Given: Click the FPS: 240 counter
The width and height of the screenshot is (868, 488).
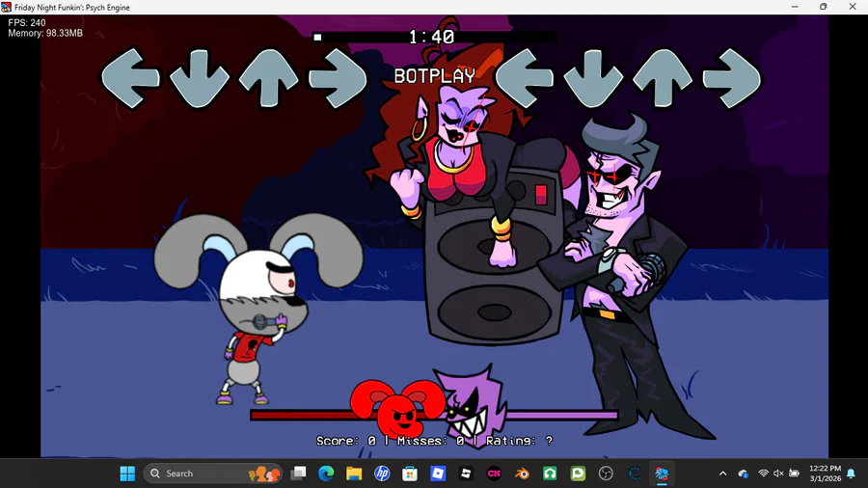Looking at the screenshot, I should click(27, 23).
